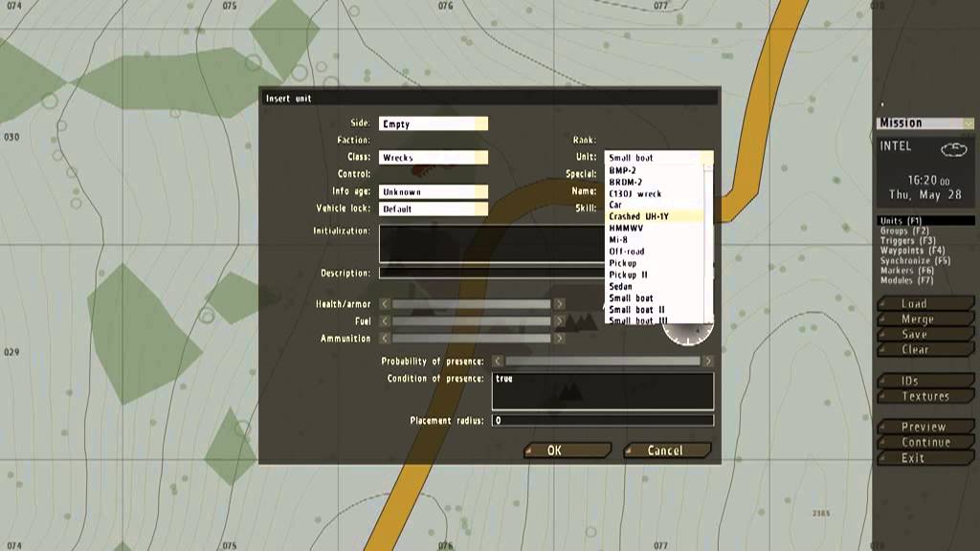Decrease Fuel with left arrow
This screenshot has width=980, height=551.
point(385,321)
